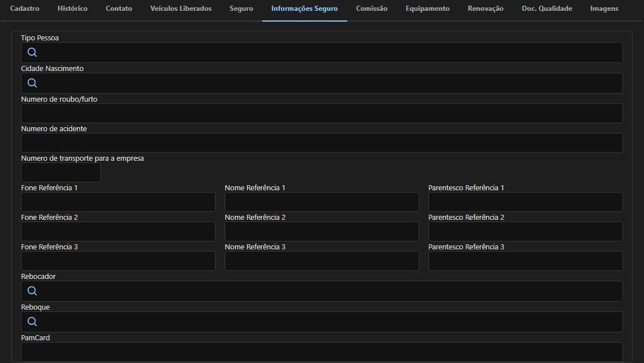Click the PamCard input field
Image resolution: width=644 pixels, height=363 pixels.
(322, 352)
